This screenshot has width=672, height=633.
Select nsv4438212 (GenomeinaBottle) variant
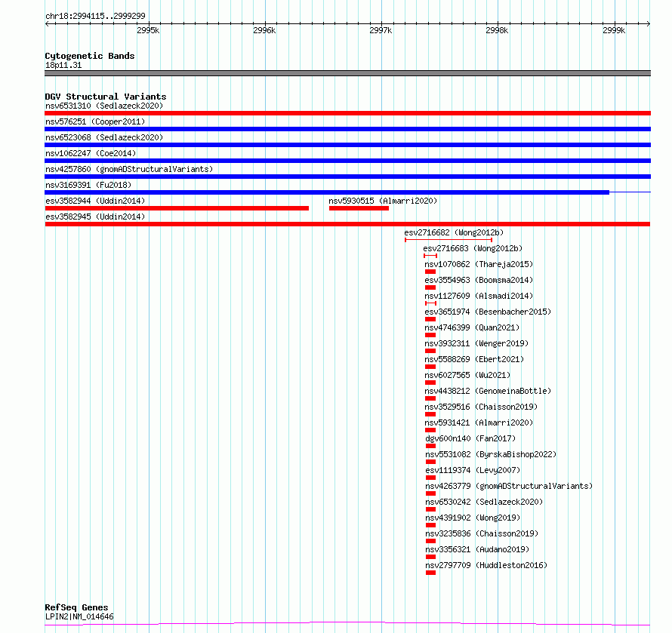488,391
